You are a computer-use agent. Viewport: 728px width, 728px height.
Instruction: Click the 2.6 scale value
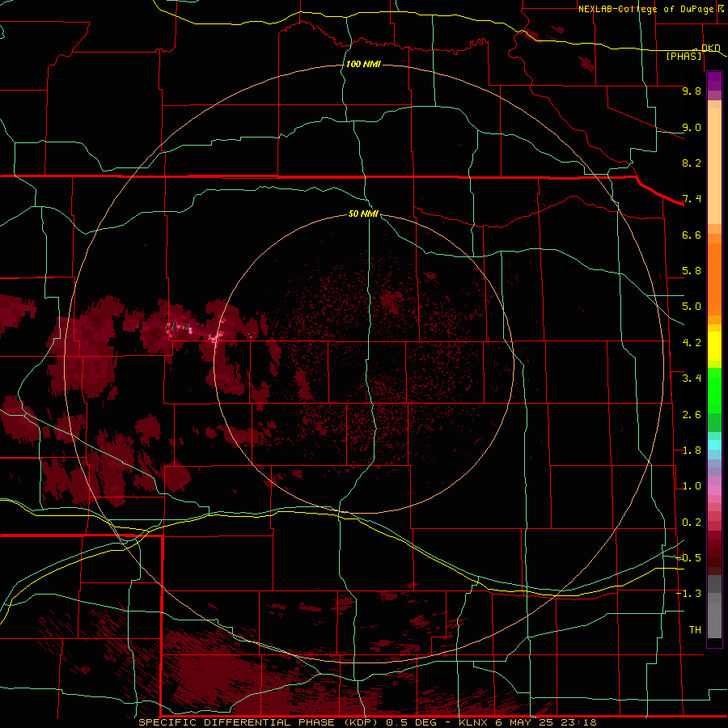coord(692,415)
